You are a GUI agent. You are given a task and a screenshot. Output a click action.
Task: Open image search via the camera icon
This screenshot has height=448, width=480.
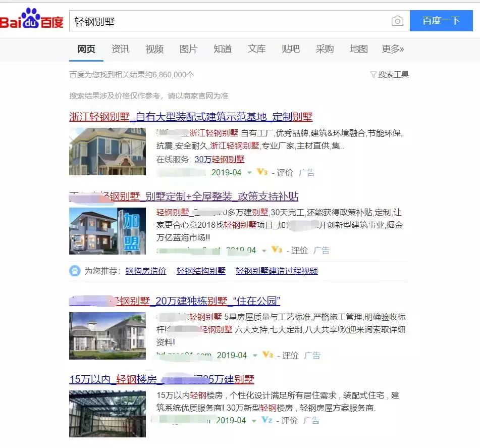point(398,21)
